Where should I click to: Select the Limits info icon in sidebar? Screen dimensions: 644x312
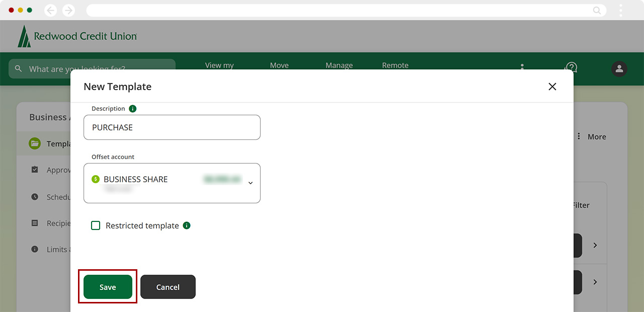tap(35, 249)
